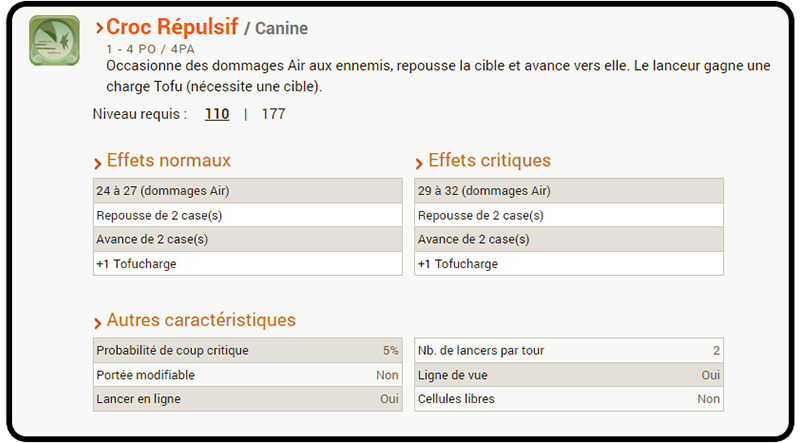Click the Probabilité de coup critique row
The height and width of the screenshot is (443, 800).
[x=247, y=351]
